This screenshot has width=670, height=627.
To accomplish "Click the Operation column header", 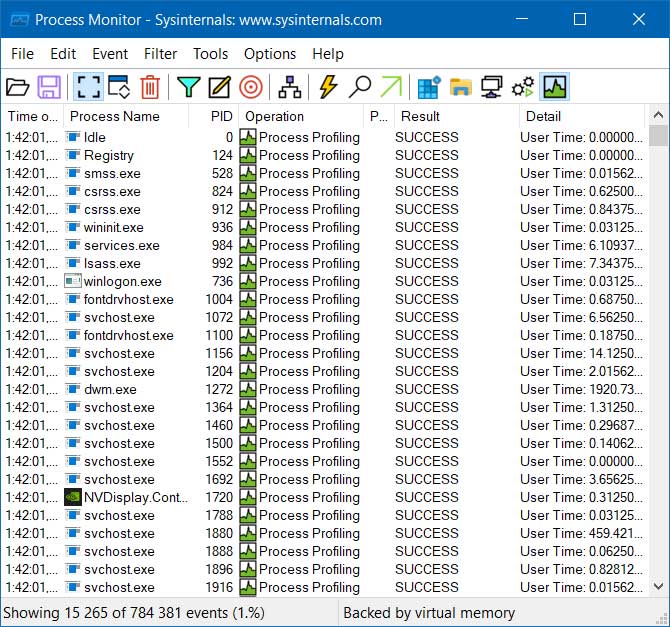I will (301, 116).
